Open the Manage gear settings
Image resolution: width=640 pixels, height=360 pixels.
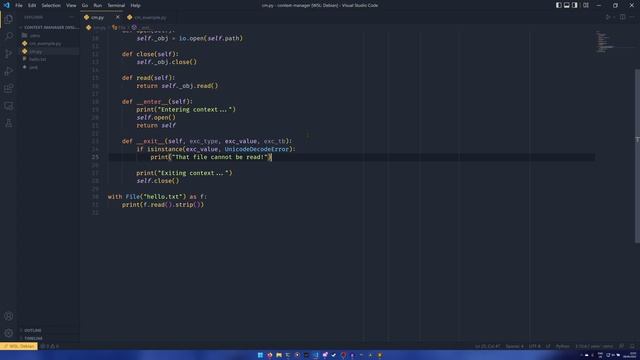point(9,333)
